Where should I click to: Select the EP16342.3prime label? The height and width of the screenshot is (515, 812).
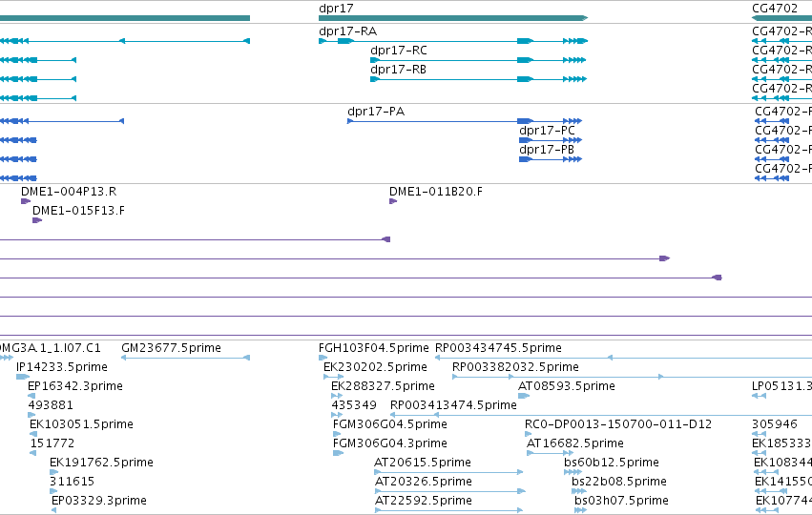tap(75, 386)
